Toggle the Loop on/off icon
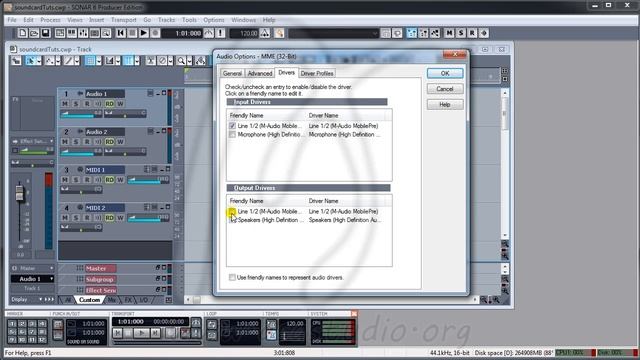 [211, 324]
